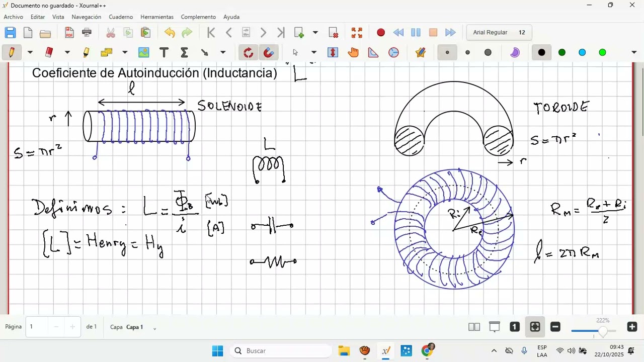Click the Copy icon
The image size is (644, 362).
coord(128,33)
